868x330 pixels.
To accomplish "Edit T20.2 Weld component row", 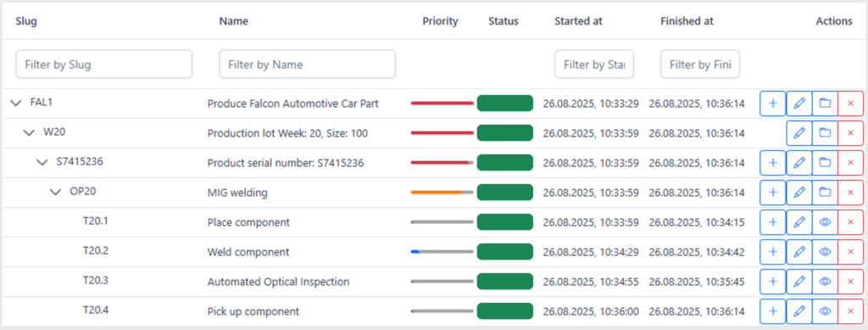I will pos(798,252).
